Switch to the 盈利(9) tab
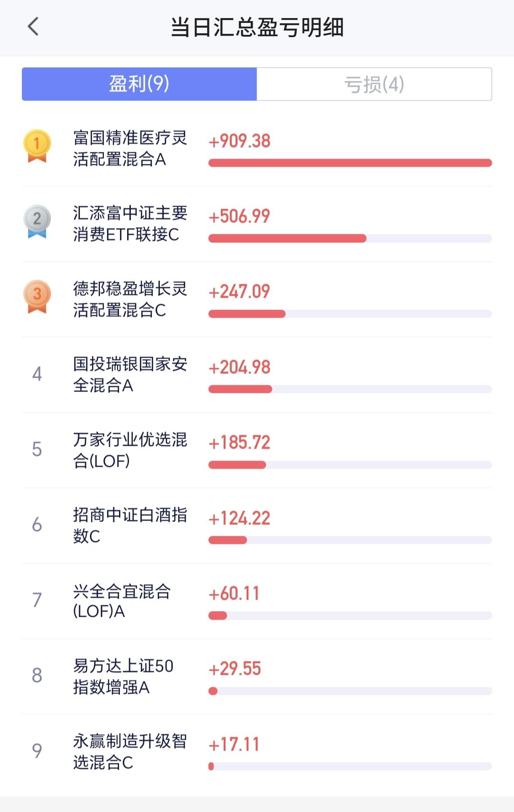 139,84
